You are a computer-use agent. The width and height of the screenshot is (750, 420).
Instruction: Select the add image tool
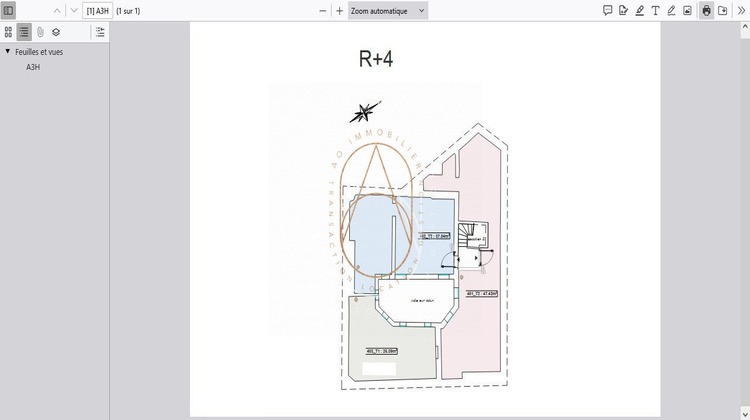pos(687,10)
